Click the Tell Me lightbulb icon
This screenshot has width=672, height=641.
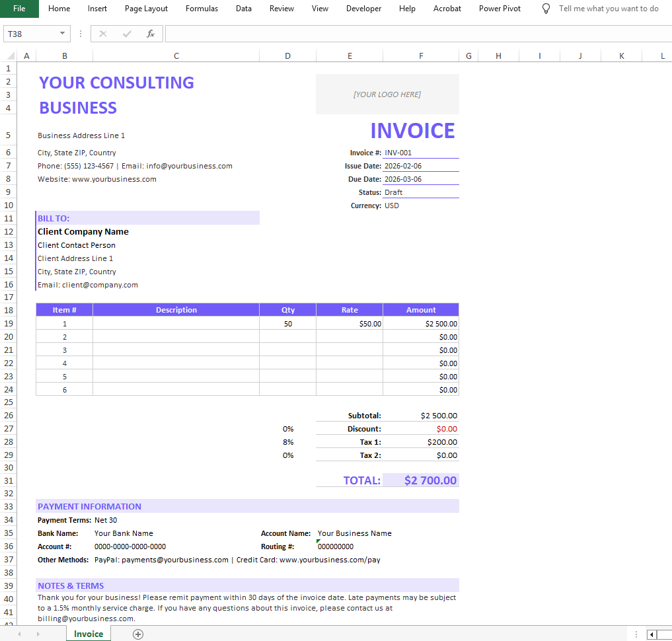tap(545, 9)
